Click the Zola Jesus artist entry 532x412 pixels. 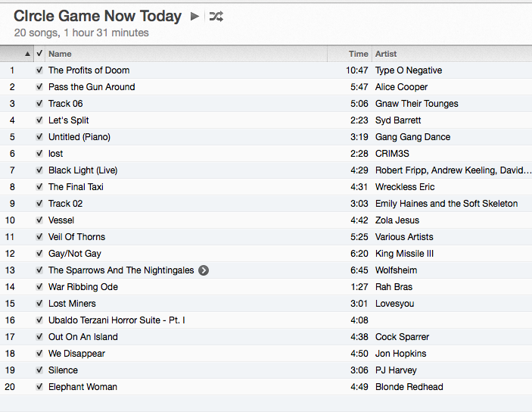[x=398, y=220]
